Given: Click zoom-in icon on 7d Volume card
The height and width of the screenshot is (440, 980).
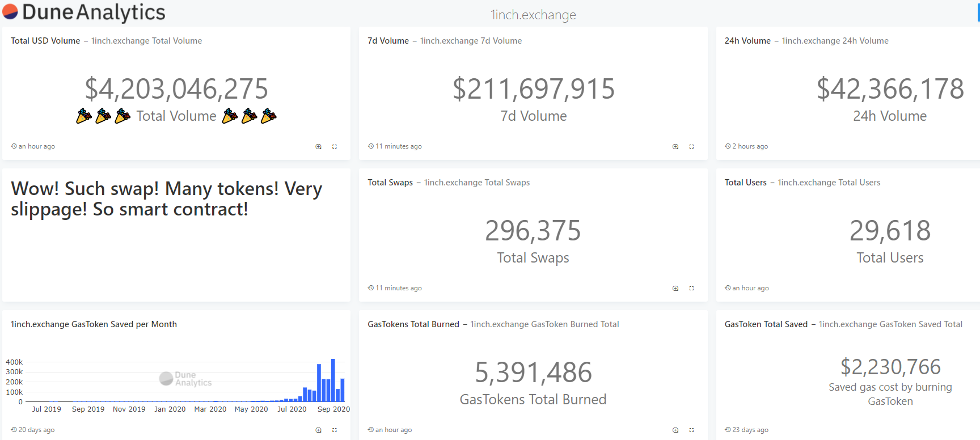Looking at the screenshot, I should tap(675, 146).
